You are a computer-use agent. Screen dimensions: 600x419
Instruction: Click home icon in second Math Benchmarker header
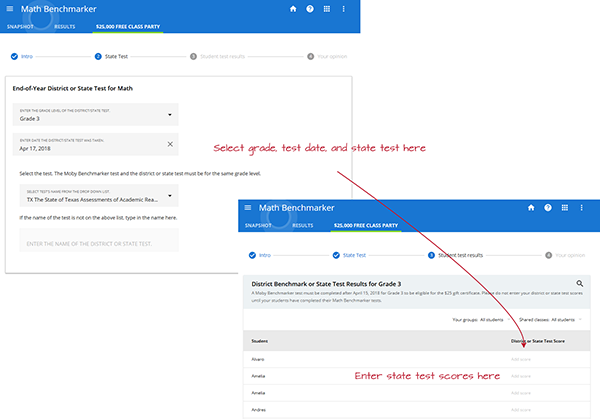pos(531,207)
